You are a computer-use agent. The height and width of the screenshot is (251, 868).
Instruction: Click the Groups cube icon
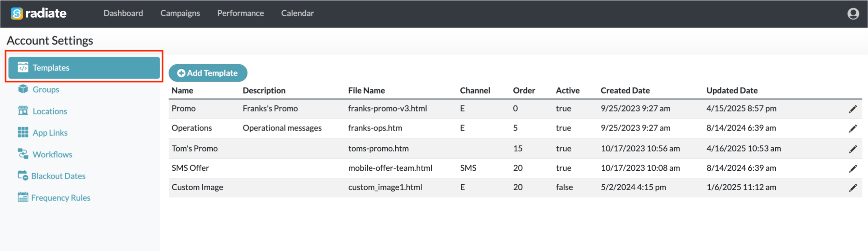coord(23,89)
